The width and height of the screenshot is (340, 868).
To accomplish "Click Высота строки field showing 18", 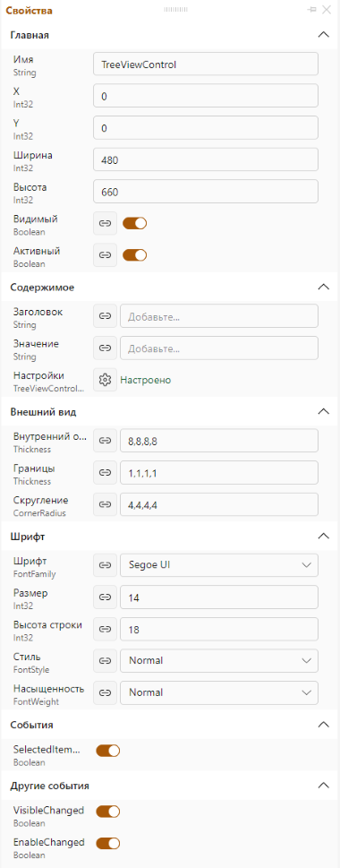I will [x=219, y=629].
